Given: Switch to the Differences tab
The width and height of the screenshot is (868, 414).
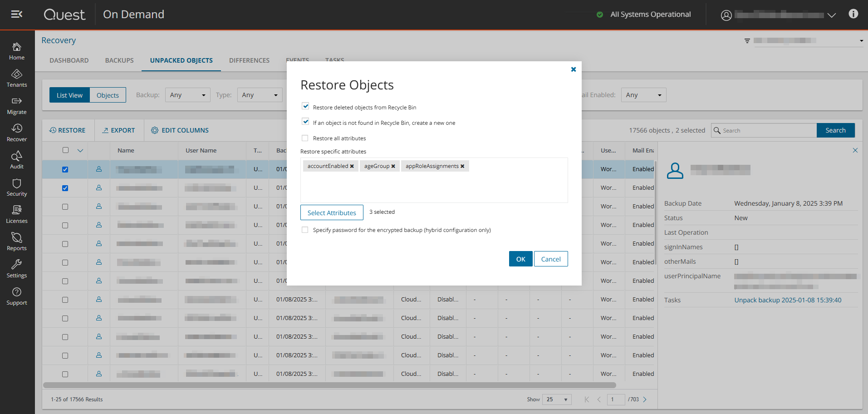Looking at the screenshot, I should coord(249,60).
